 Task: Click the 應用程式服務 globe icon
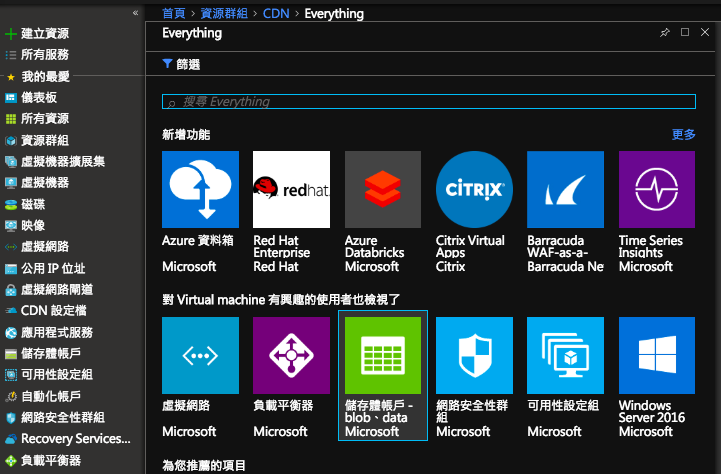(x=11, y=332)
